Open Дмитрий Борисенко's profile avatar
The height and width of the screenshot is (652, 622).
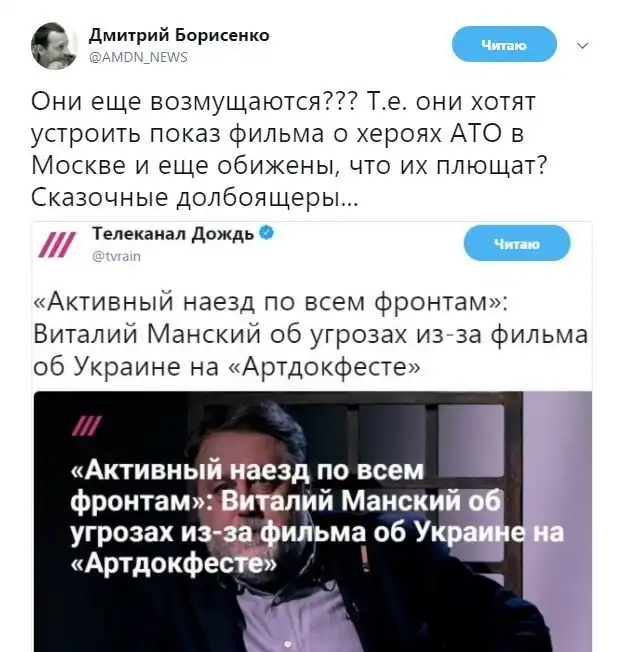point(54,46)
